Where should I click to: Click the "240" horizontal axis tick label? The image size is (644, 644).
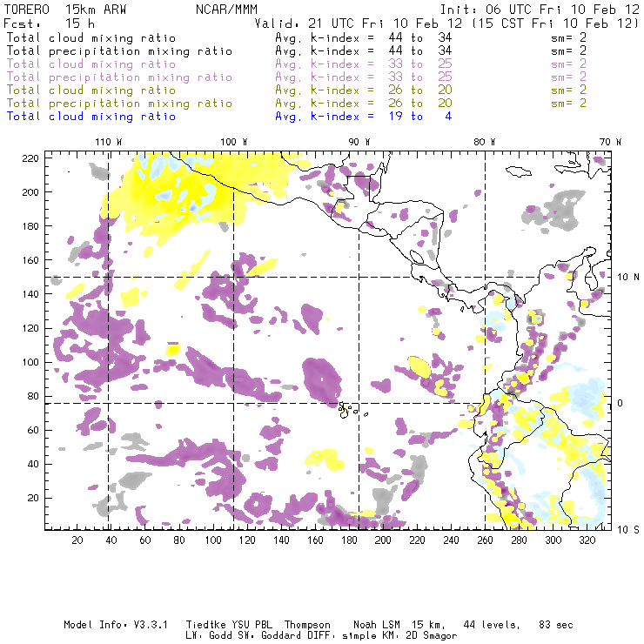click(451, 540)
